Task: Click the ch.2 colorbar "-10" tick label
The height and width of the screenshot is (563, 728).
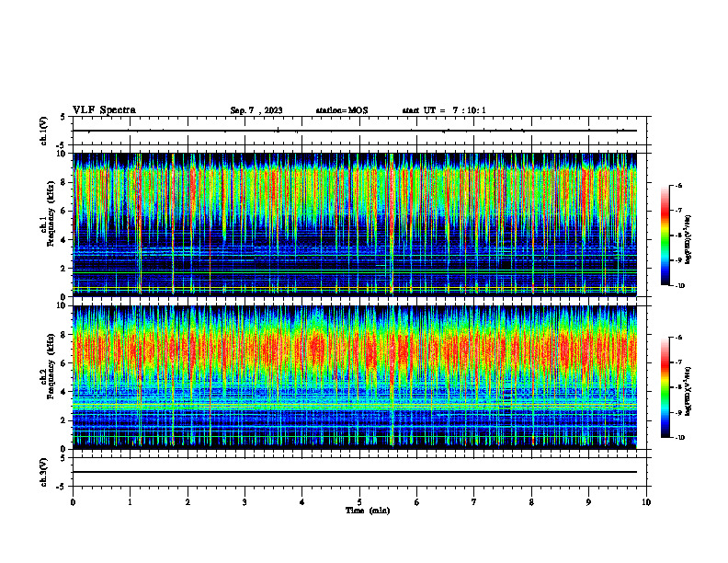Action: click(680, 438)
